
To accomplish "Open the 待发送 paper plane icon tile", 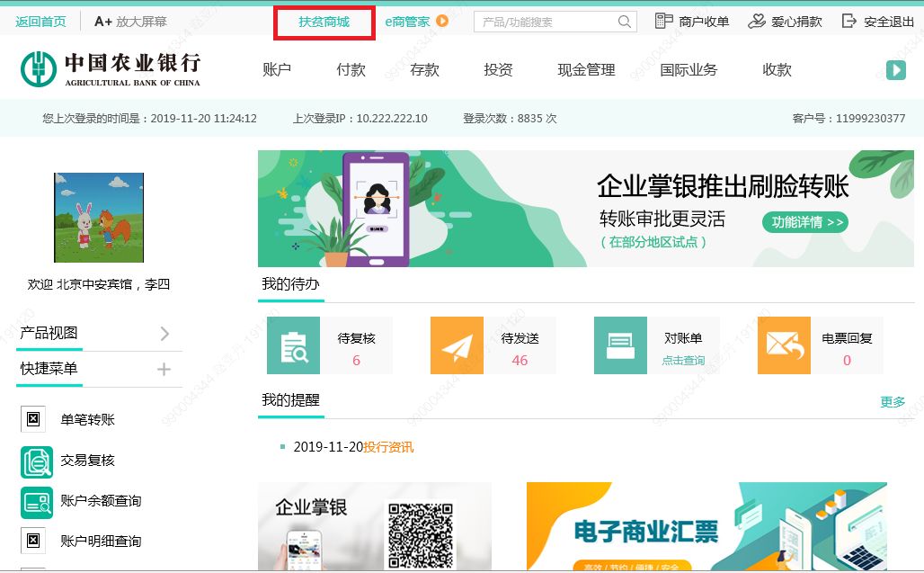I will 457,345.
